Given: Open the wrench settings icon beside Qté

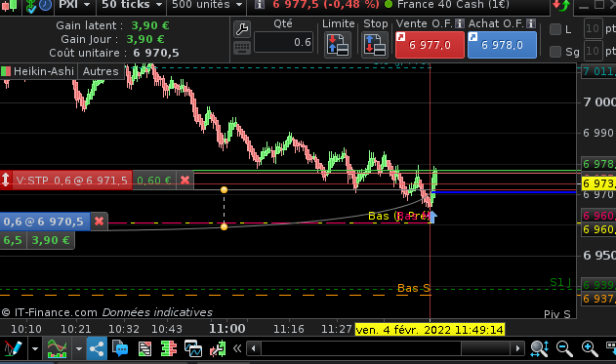Looking at the screenshot, I should 242,29.
